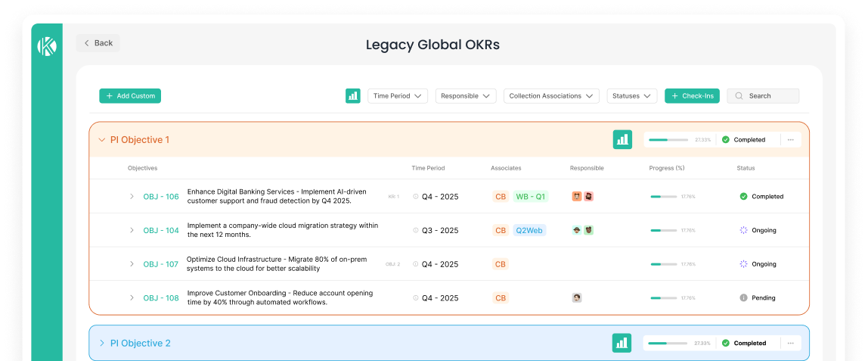
Task: Expand the PI Objective 2 section
Action: (101, 344)
